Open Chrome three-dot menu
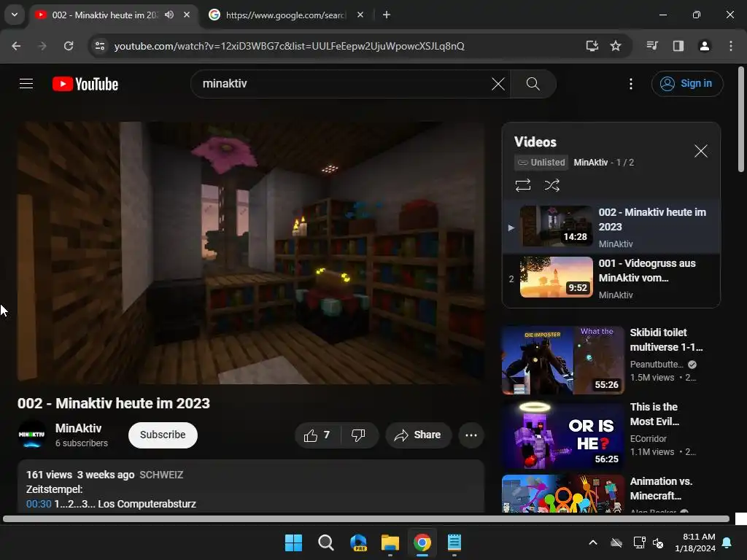 731,46
